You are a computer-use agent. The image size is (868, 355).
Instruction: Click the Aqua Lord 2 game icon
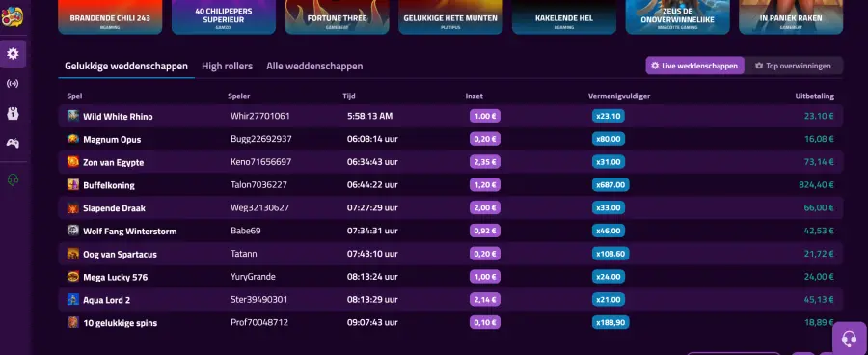73,300
